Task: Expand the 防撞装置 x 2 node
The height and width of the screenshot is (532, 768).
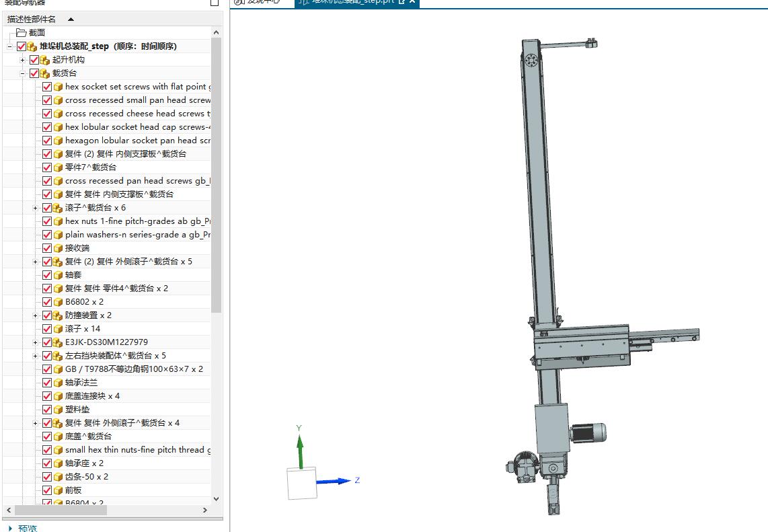Action: click(35, 316)
